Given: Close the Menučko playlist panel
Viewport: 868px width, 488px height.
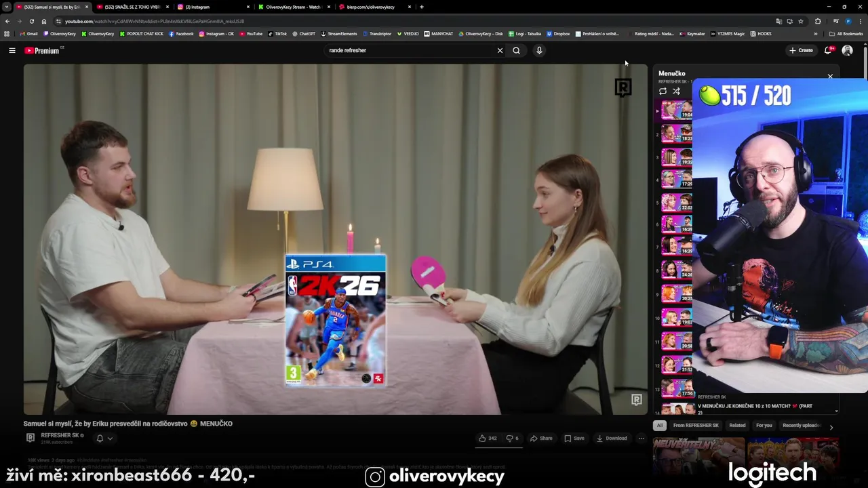Looking at the screenshot, I should 830,76.
